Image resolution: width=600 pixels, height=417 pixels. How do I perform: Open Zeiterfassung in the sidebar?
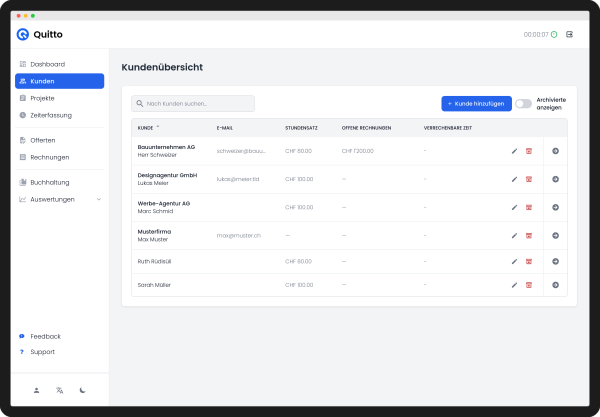(51, 115)
